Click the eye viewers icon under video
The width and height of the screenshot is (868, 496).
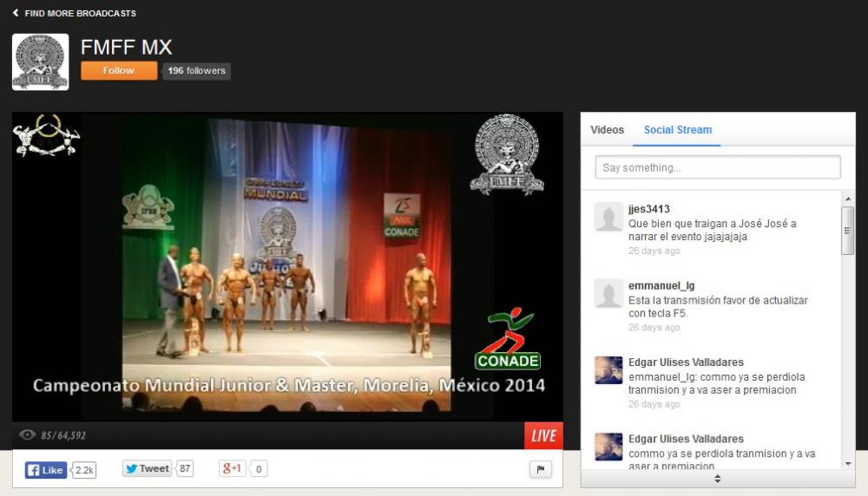pyautogui.click(x=28, y=435)
